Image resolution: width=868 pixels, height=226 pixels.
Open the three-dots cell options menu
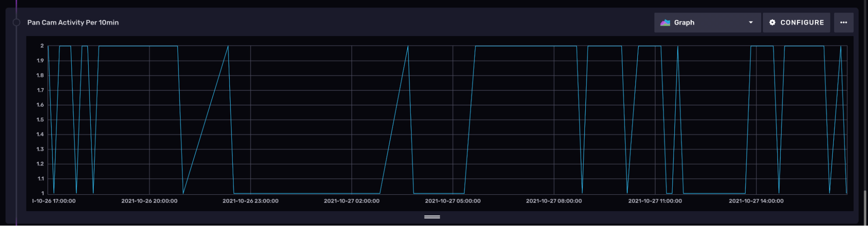pos(844,23)
